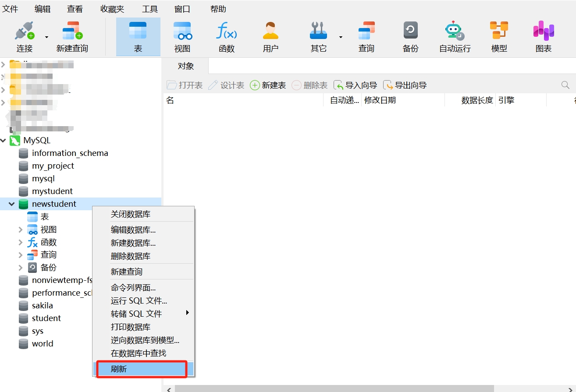This screenshot has width=576, height=392.
Task: Open the dropdown arrow beside 其它
Action: [341, 37]
